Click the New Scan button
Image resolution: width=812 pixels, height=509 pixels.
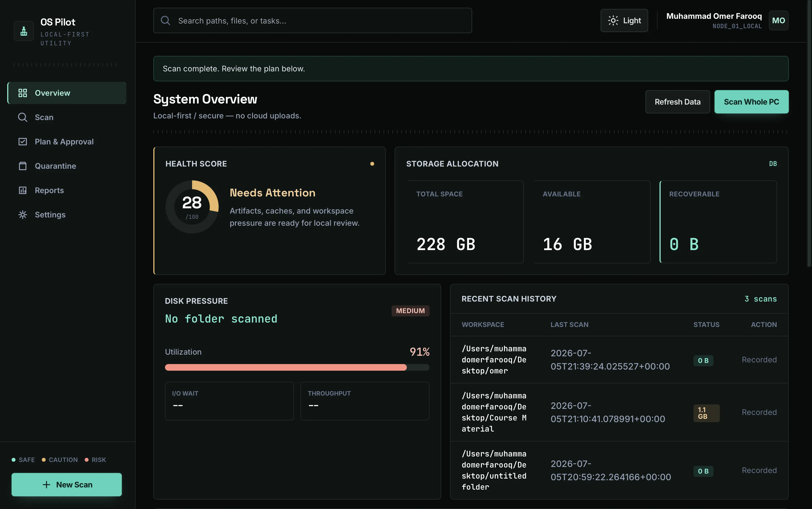tap(67, 484)
